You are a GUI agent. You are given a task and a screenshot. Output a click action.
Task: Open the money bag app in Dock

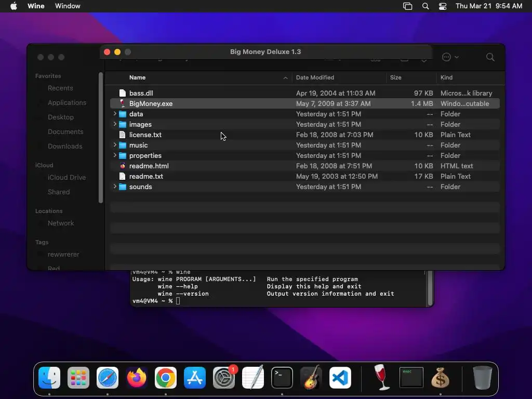coord(441,377)
